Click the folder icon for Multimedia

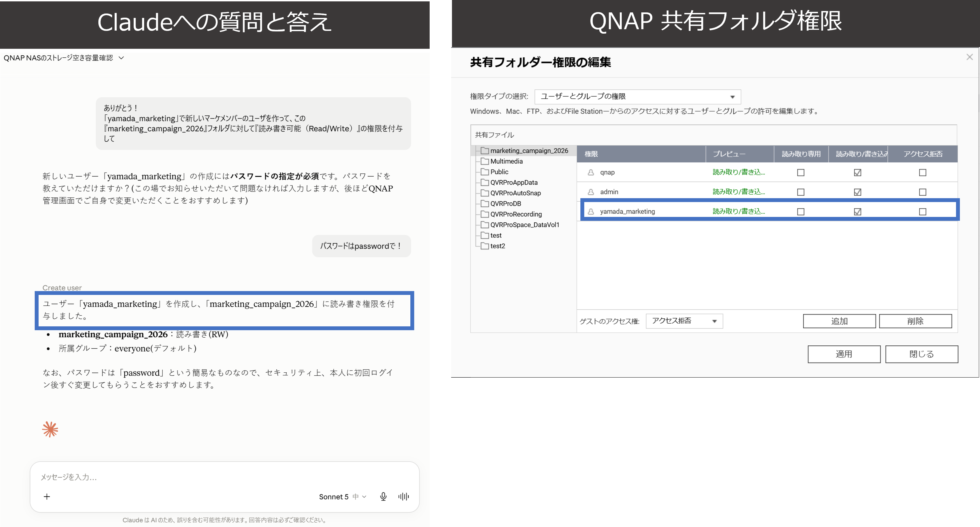pyautogui.click(x=485, y=161)
